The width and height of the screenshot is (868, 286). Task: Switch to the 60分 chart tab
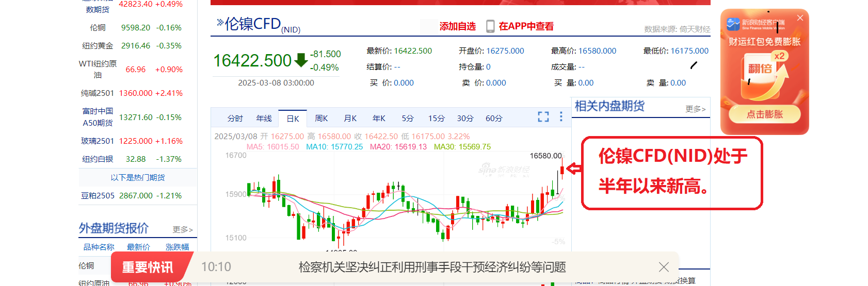tap(494, 119)
